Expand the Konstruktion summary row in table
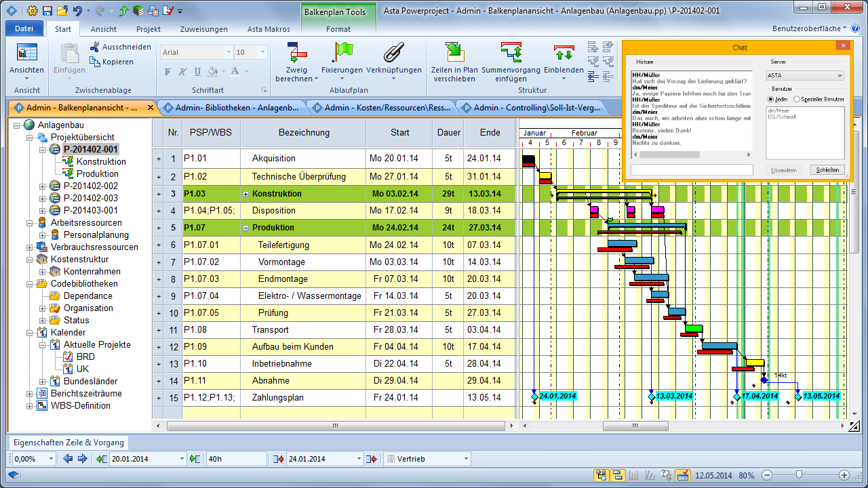 click(x=245, y=194)
